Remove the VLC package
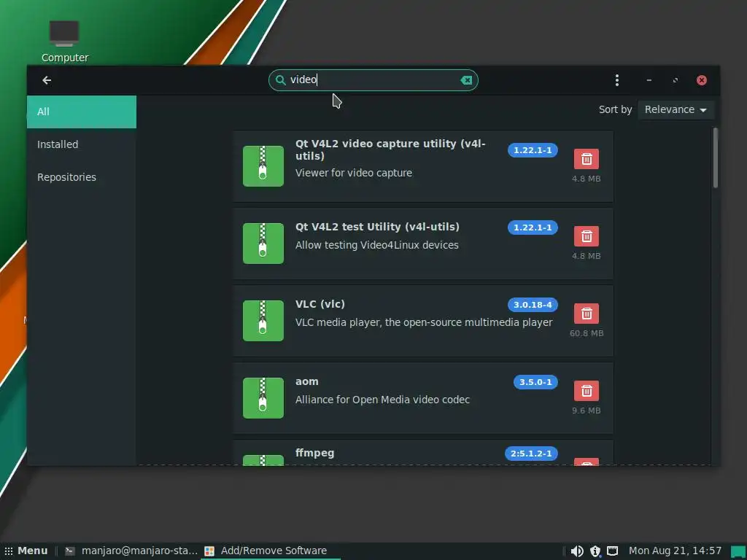This screenshot has width=747, height=560. pyautogui.click(x=587, y=314)
